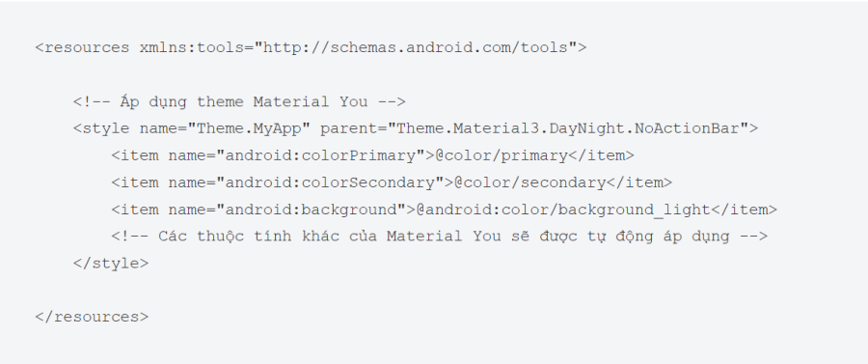The image size is (868, 364).
Task: Click the xmlns:tools attribute
Action: tap(192, 47)
